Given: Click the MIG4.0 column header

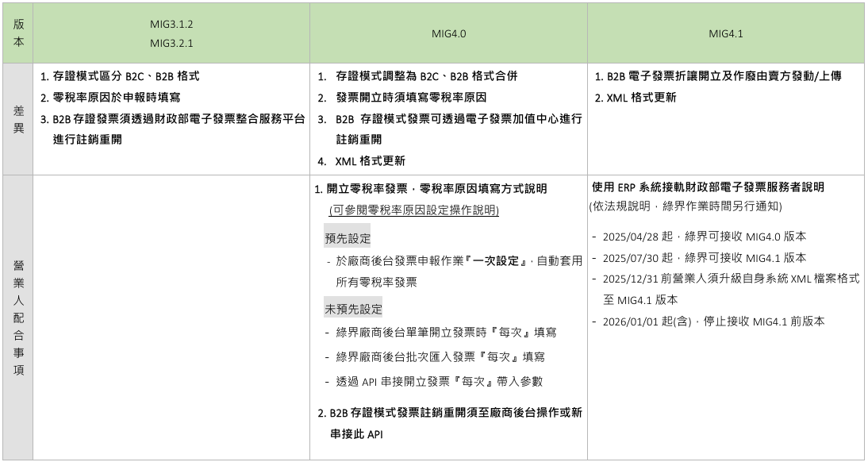Looking at the screenshot, I should [x=448, y=34].
